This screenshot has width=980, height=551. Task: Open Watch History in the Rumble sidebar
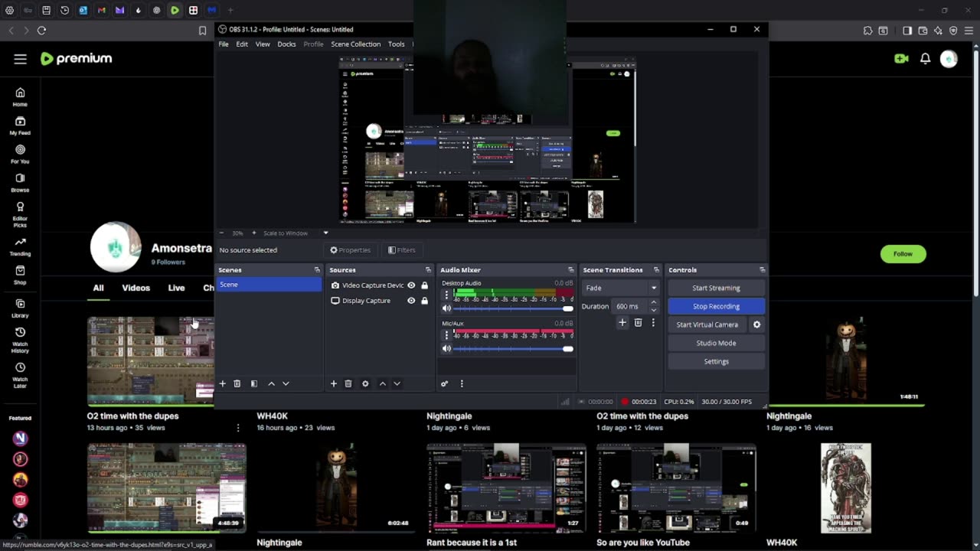coord(20,339)
